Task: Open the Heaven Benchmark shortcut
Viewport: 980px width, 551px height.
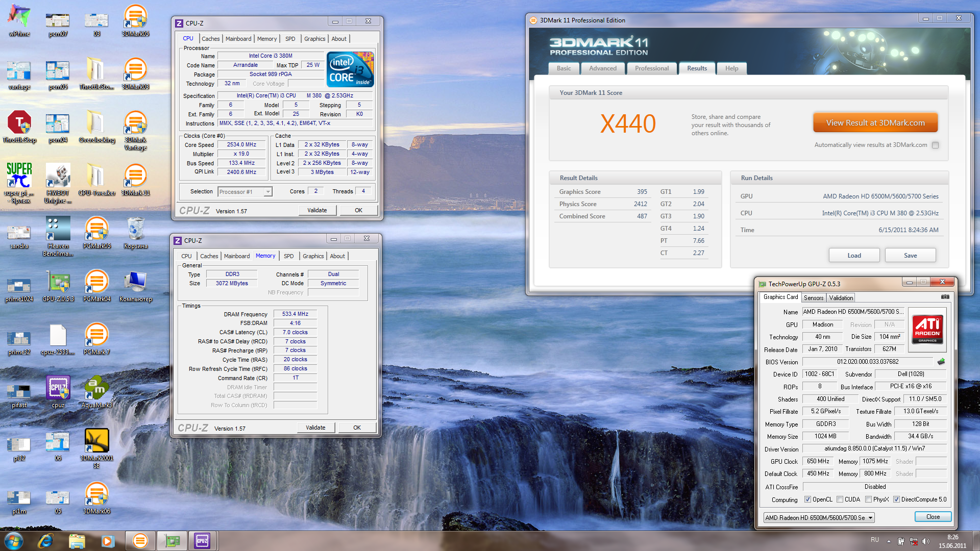Action: 58,236
